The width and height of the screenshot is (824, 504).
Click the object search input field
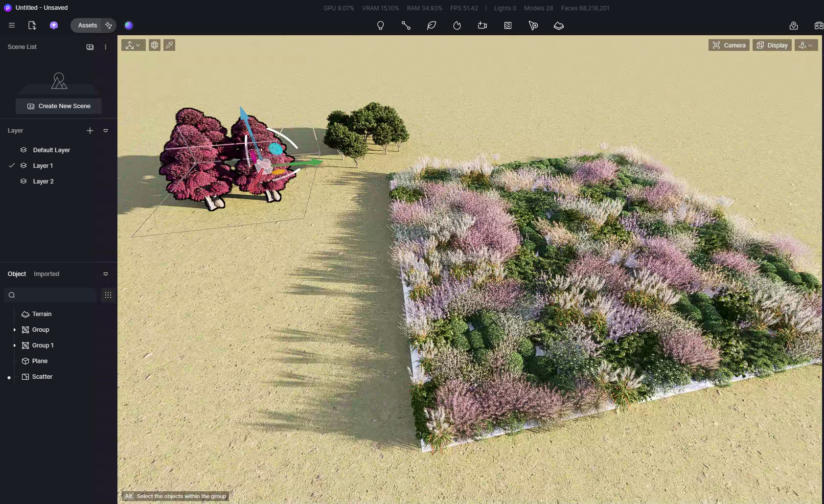coord(54,295)
